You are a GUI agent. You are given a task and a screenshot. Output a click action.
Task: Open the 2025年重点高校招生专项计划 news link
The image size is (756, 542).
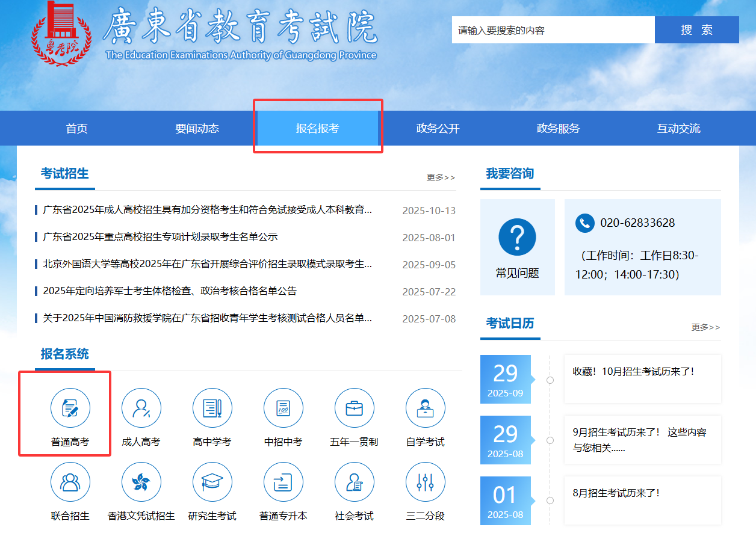tap(160, 237)
